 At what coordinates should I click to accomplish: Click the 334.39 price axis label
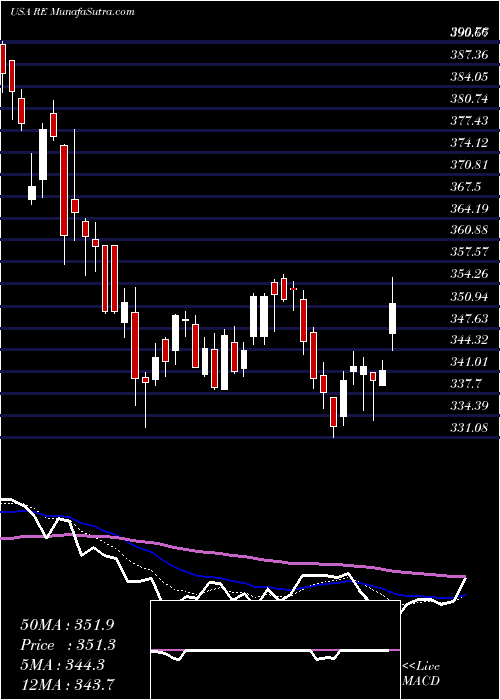point(469,406)
